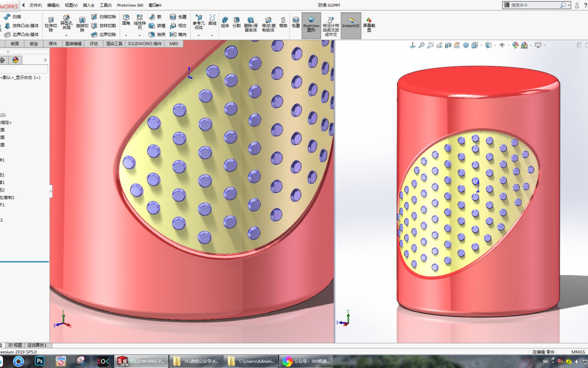Switch to the 钣金 sheet metal tab
Image resolution: width=588 pixels, height=368 pixels.
[x=34, y=44]
